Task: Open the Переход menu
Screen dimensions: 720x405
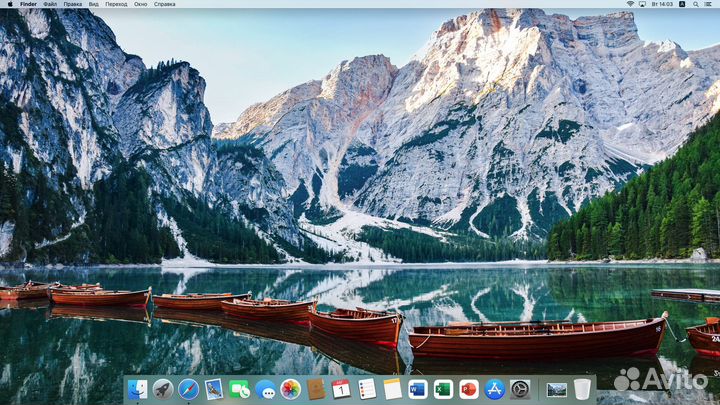Action: tap(116, 4)
